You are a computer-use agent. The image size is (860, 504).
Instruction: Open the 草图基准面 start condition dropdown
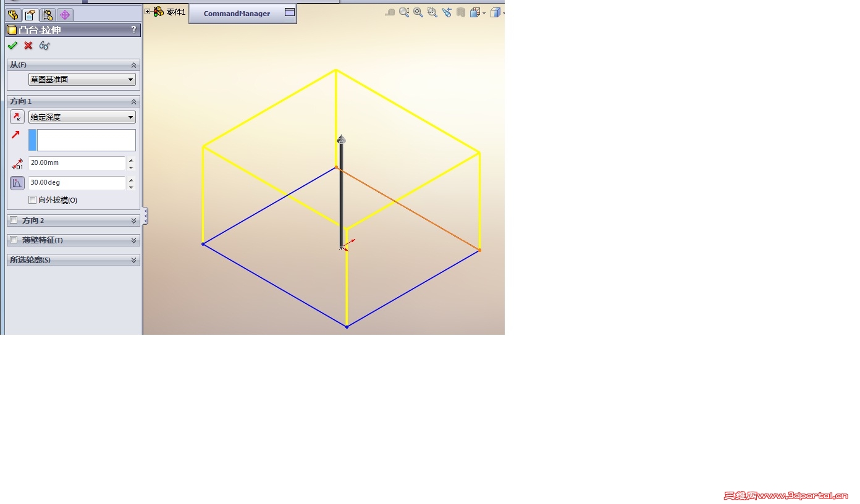click(x=82, y=80)
